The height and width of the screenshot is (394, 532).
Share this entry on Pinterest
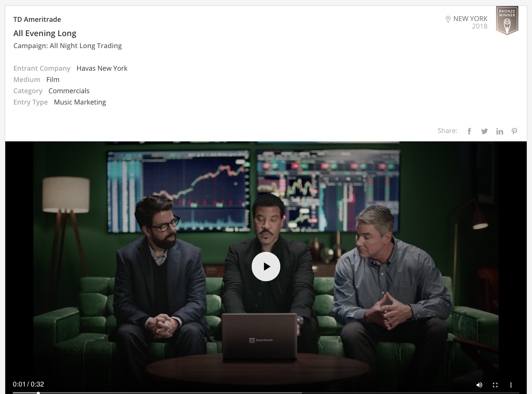[x=514, y=131]
